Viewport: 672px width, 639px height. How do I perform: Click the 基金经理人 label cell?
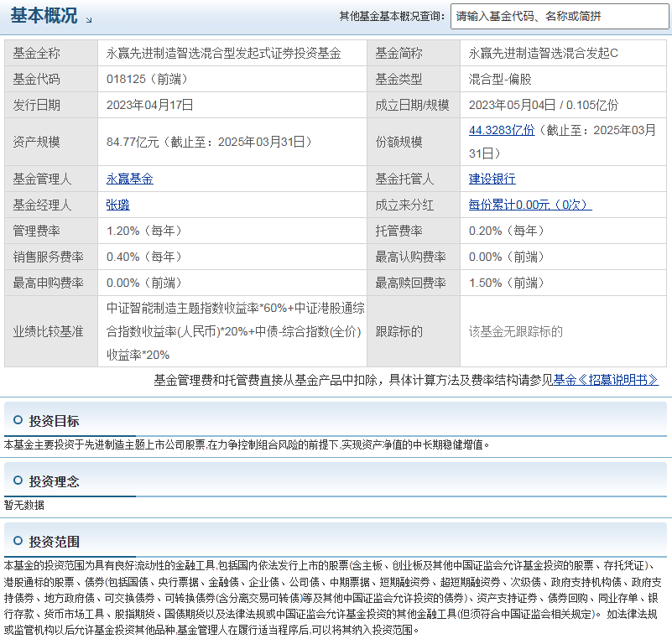pyautogui.click(x=51, y=205)
